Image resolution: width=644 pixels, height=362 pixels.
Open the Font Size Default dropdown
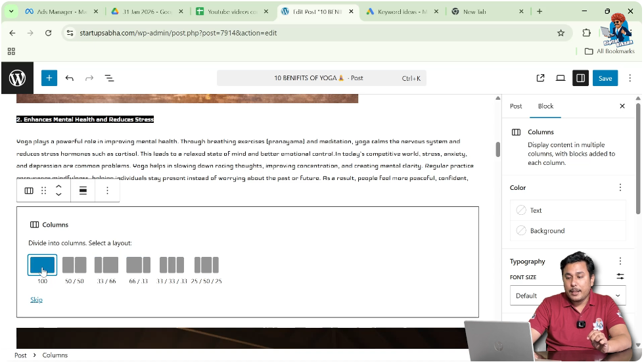[568, 296]
